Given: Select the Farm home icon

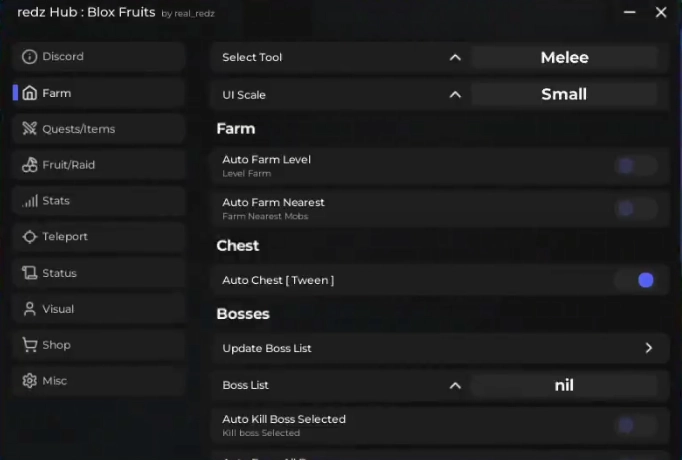Looking at the screenshot, I should click(x=29, y=93).
